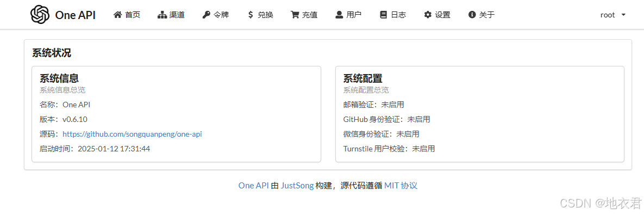Click the 微信身份验证：未启用 row
Image resolution: width=644 pixels, height=214 pixels.
coord(381,134)
